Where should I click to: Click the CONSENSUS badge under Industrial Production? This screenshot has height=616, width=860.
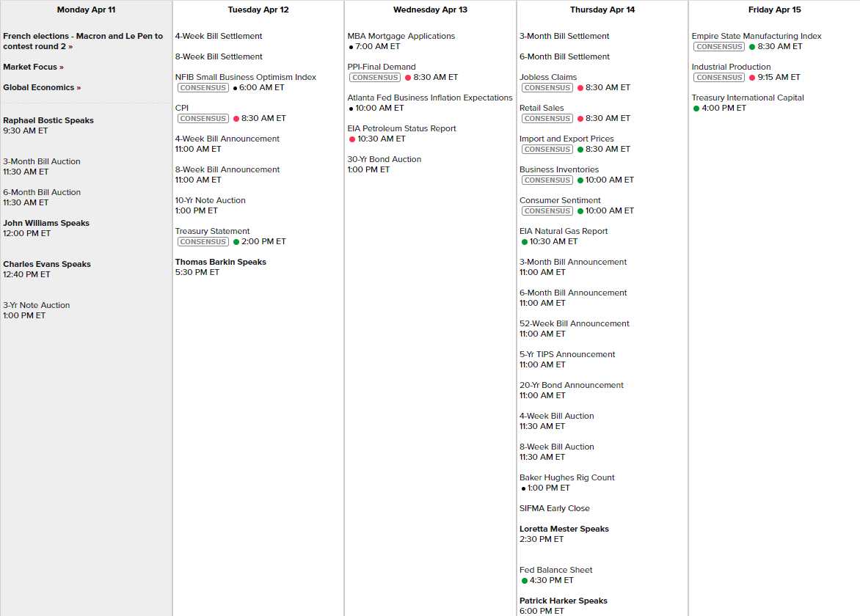(x=719, y=77)
